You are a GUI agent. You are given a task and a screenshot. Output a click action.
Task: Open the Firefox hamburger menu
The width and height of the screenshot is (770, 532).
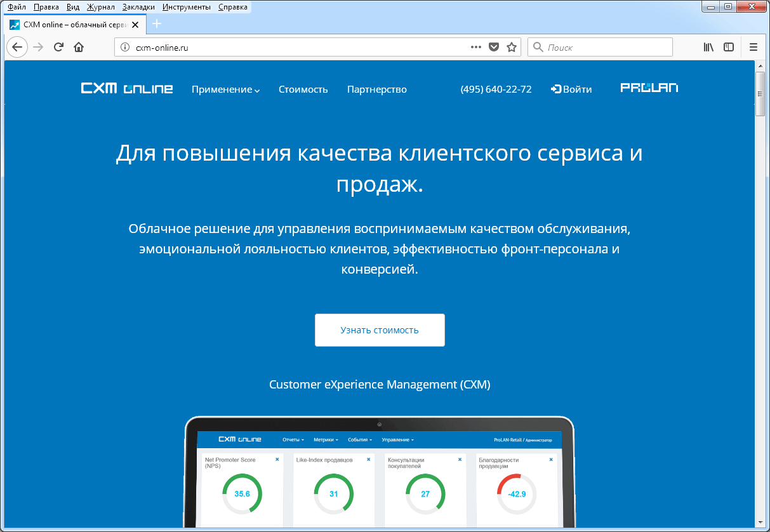pos(753,47)
